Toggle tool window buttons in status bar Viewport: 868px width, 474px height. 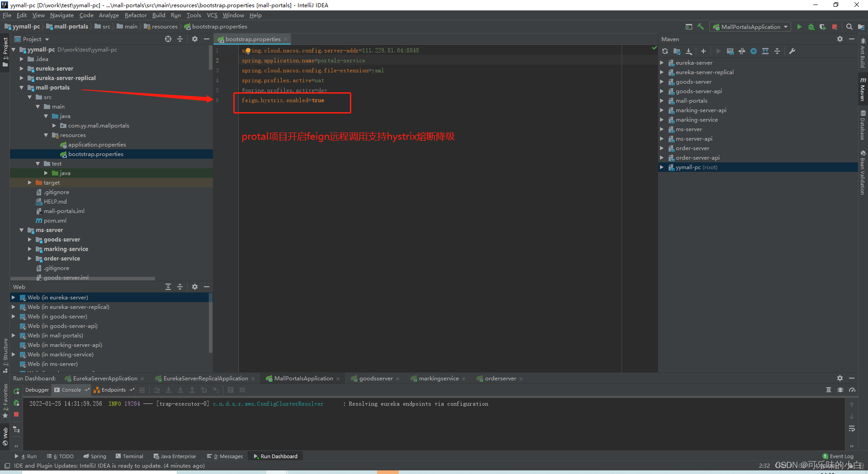click(7, 466)
